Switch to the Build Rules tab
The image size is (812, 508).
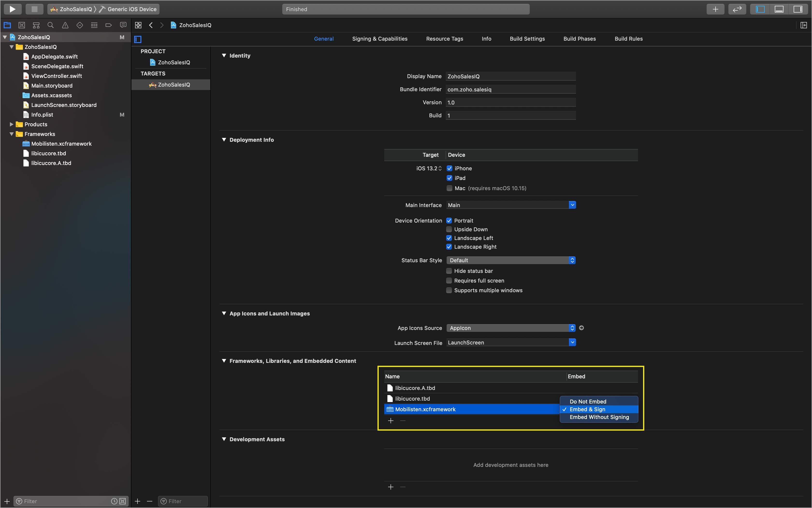point(629,39)
